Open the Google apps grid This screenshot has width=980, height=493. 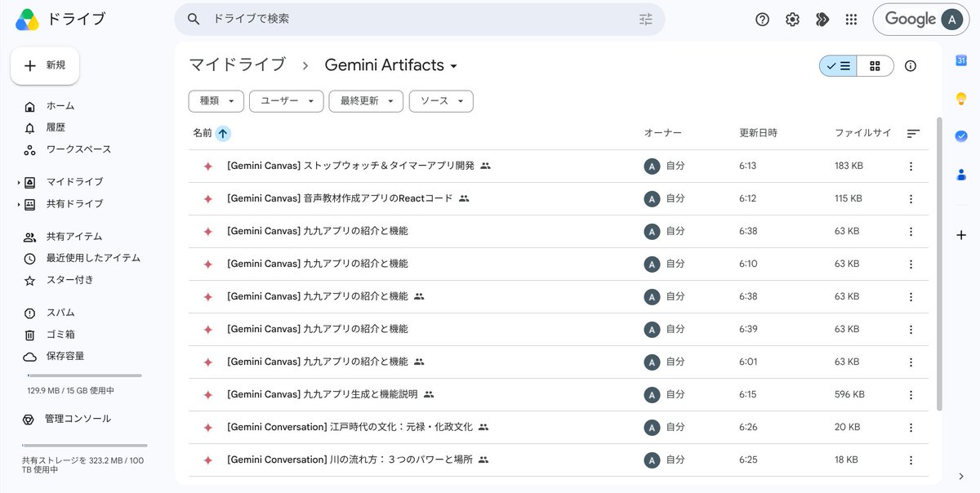click(851, 20)
